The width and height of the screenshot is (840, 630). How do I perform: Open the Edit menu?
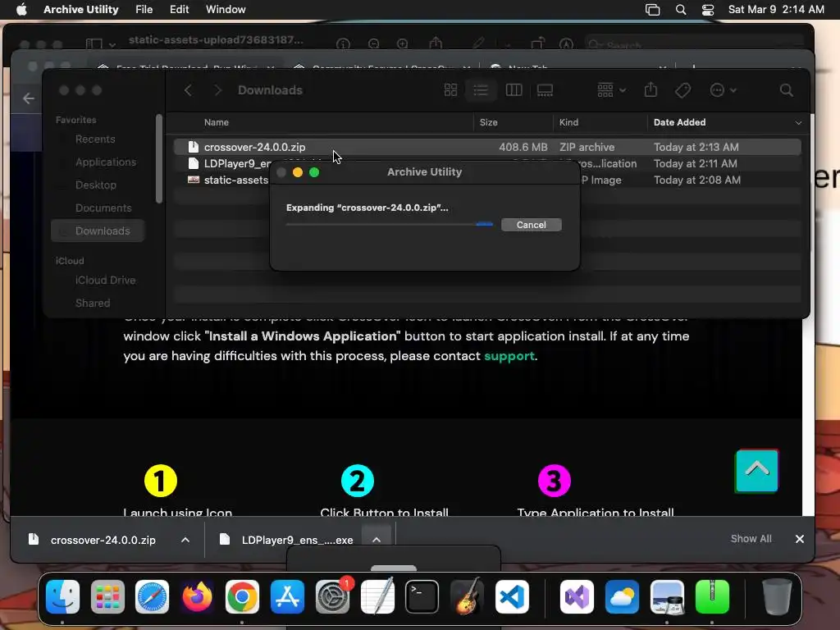(x=179, y=9)
